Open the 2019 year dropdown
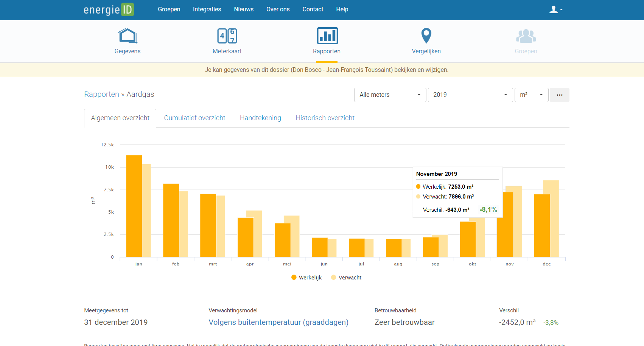 point(470,95)
